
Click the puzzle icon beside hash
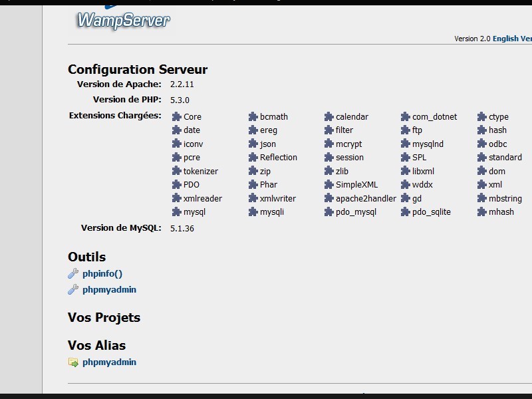(x=481, y=130)
